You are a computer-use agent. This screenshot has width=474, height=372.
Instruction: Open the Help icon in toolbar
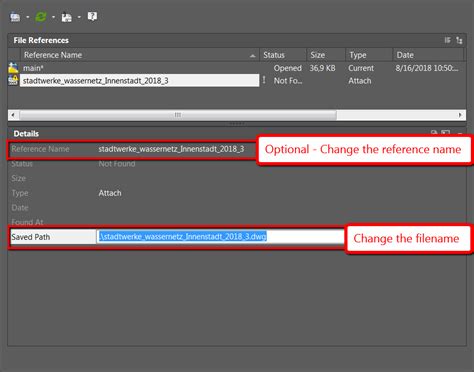tap(92, 16)
